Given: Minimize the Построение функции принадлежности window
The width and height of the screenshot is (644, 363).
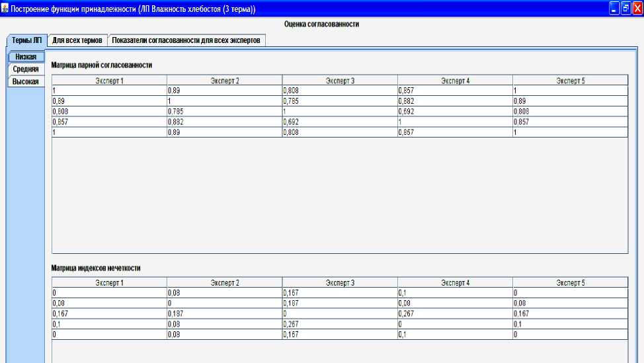Looking at the screenshot, I should 614,8.
